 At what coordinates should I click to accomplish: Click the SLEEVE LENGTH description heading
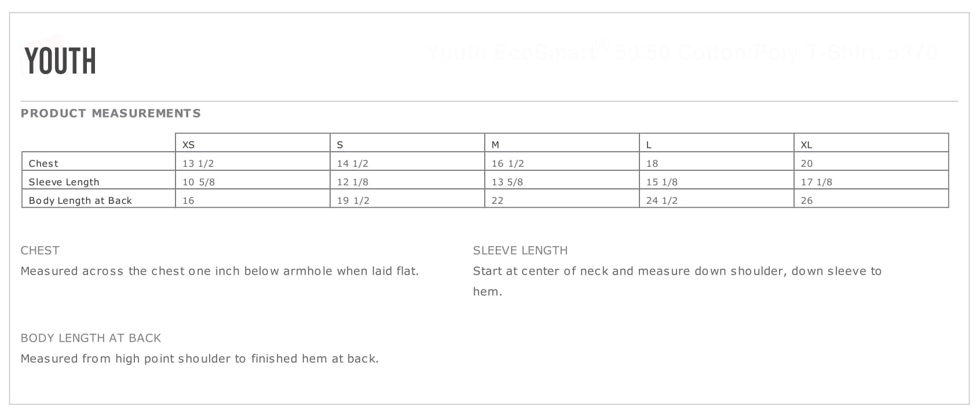[x=520, y=250]
